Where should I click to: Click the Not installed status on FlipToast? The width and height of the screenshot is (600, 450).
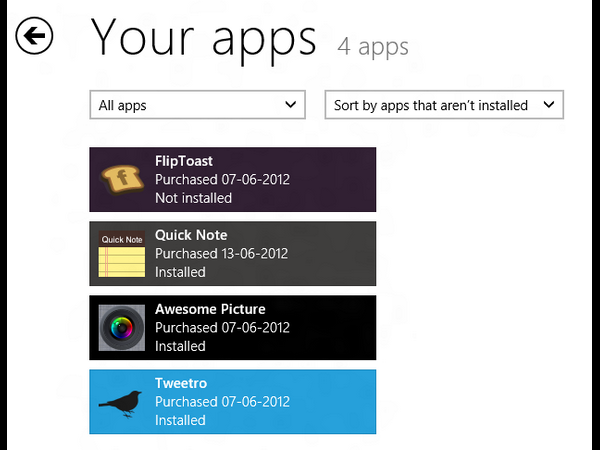[193, 198]
